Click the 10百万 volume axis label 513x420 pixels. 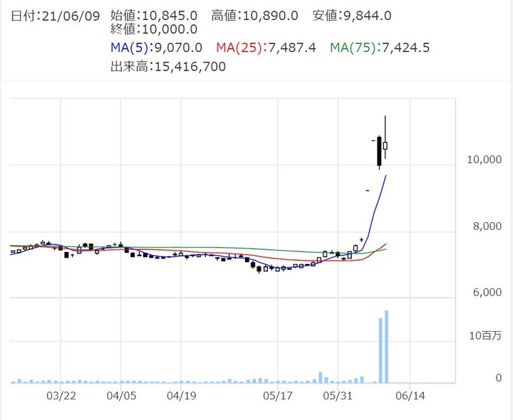coord(485,335)
